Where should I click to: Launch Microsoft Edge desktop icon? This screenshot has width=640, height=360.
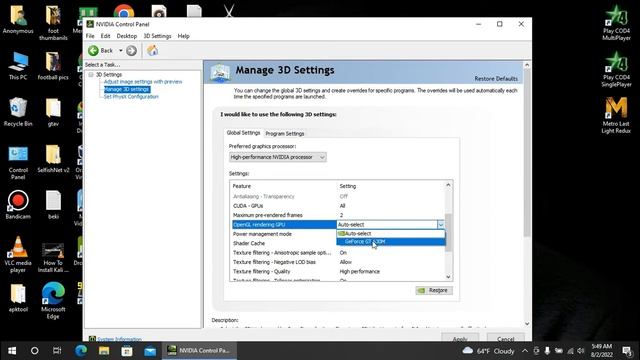[53, 300]
